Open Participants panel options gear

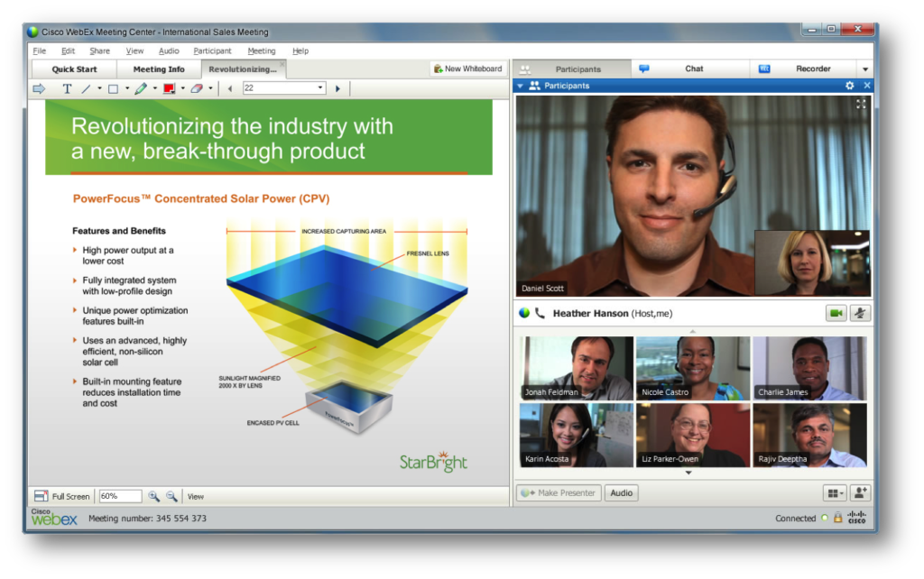coord(848,85)
